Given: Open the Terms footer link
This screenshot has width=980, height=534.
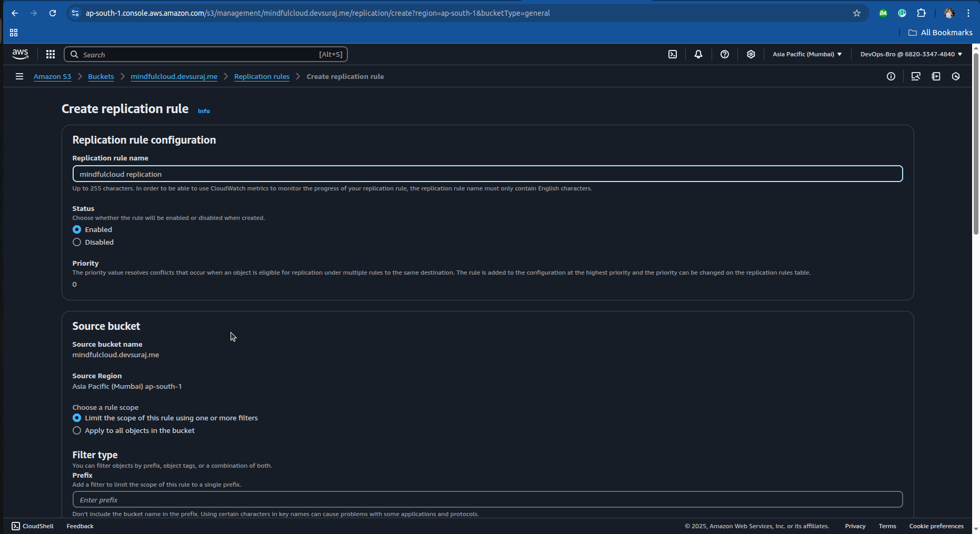Looking at the screenshot, I should [887, 526].
